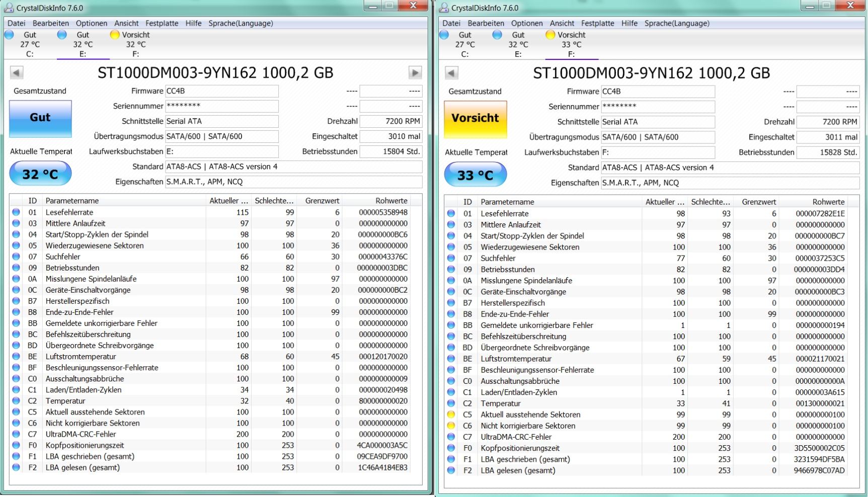868x497 pixels.
Task: Click the blue Gut health status button
Action: [x=40, y=118]
